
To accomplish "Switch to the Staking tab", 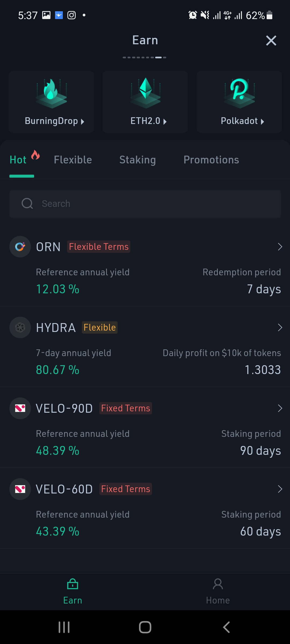I will tap(137, 160).
